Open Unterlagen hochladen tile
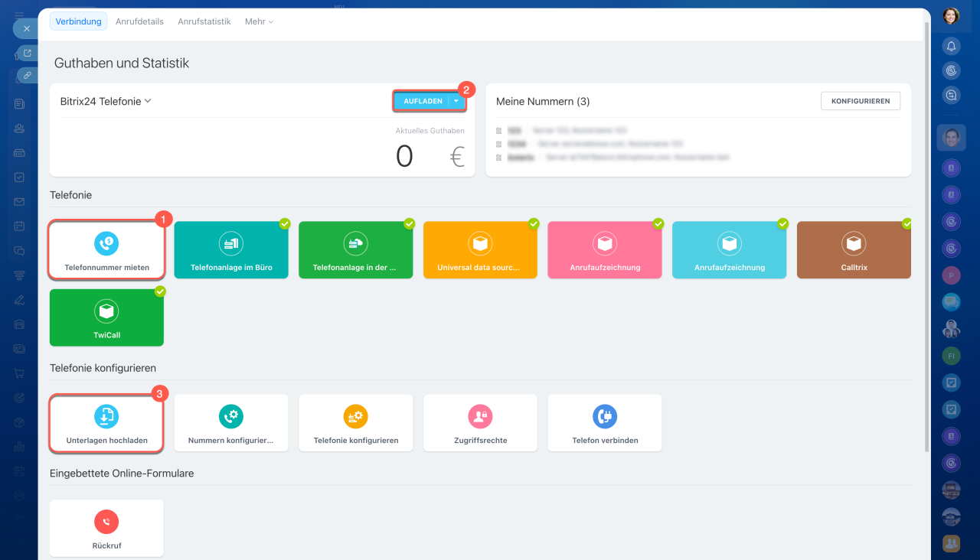 106,423
